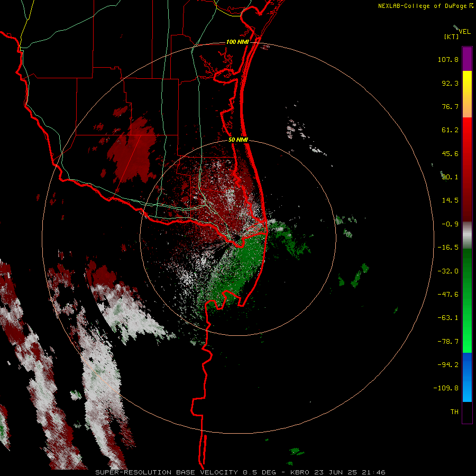Select the -47.6 velocity scale value

click(448, 295)
